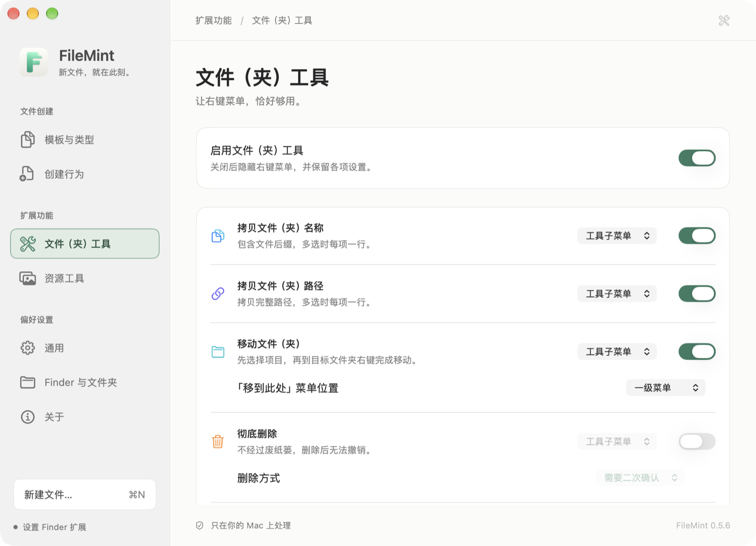Image resolution: width=756 pixels, height=546 pixels.
Task: Open the 需要二次确认 delete-method dropdown
Action: (640, 477)
